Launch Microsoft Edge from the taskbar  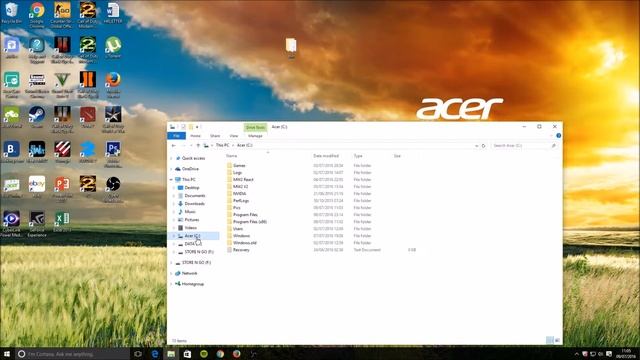[155, 354]
